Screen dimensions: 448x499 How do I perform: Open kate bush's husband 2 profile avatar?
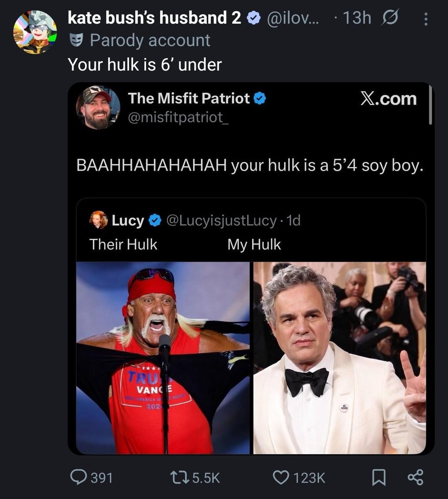[x=35, y=32]
